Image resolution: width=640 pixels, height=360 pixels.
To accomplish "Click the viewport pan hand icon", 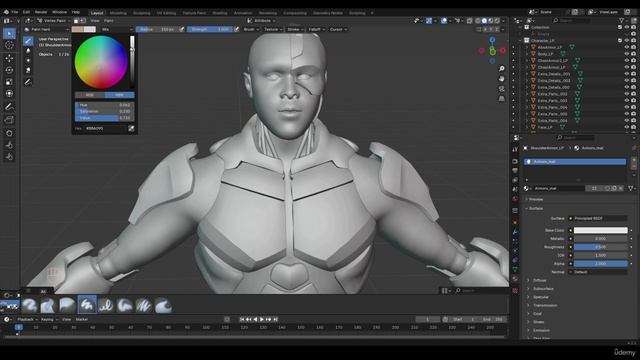I will [502, 79].
